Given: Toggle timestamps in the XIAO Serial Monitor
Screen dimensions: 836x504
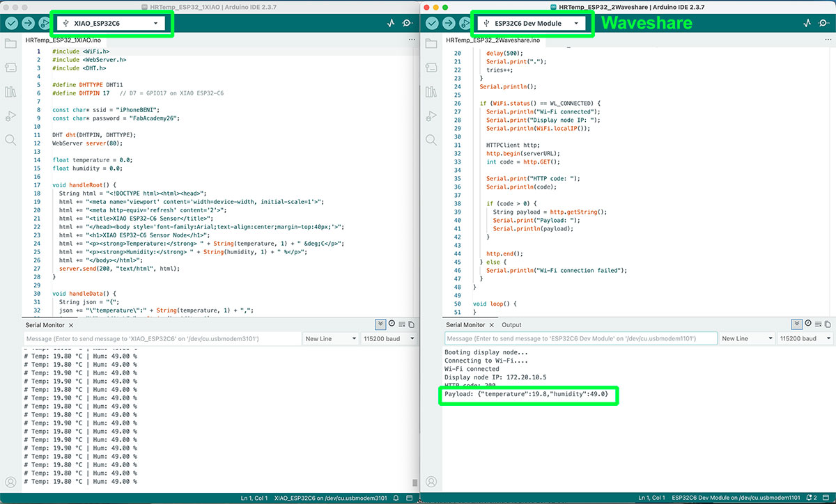Looking at the screenshot, I should [x=392, y=324].
